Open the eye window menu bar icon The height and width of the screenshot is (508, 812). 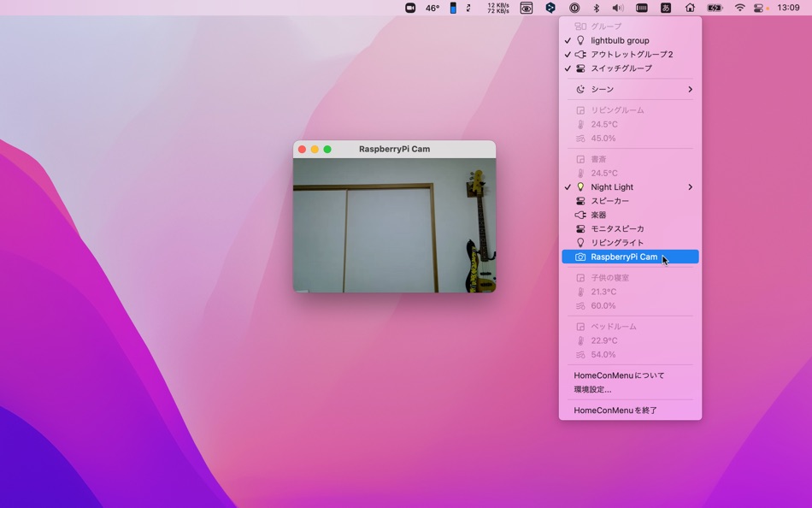tap(527, 8)
